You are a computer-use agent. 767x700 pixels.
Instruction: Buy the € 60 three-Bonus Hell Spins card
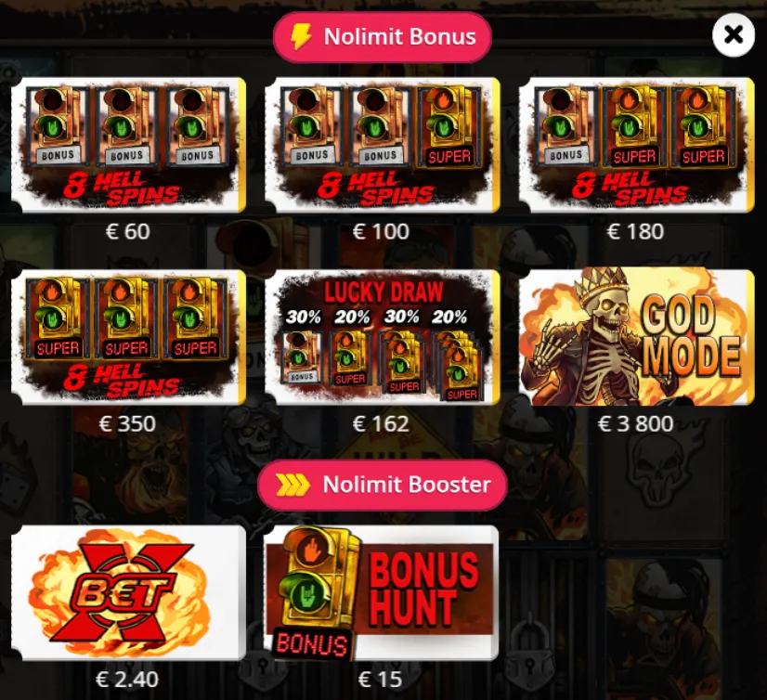coord(128,145)
